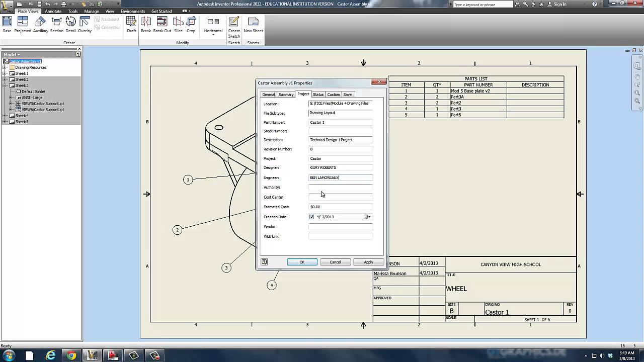
Task: Click the Print icon in quick access toolbar
Action: pos(63,4)
